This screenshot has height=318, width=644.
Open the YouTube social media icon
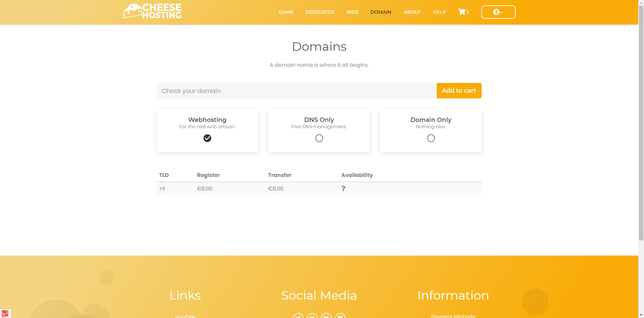click(326, 316)
